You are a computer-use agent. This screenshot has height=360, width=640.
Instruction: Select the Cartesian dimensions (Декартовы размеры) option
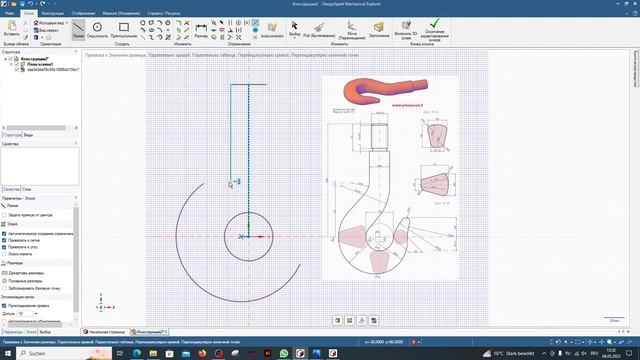[x=23, y=273]
